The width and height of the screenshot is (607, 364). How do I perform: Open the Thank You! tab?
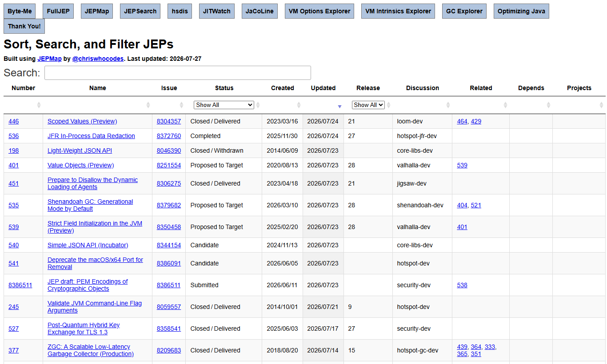[24, 26]
